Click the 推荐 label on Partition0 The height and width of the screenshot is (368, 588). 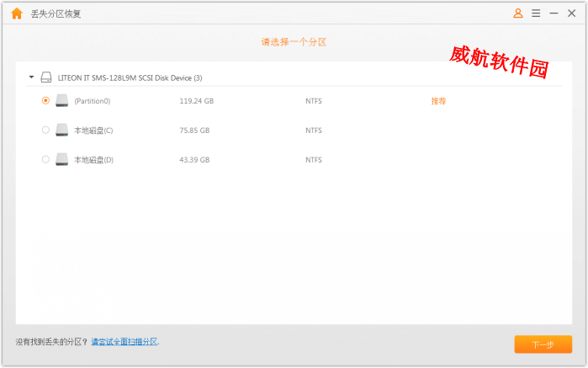[x=438, y=101]
